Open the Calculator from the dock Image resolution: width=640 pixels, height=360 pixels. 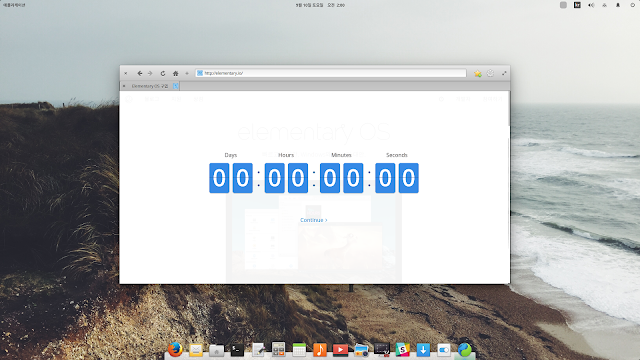[x=278, y=349]
